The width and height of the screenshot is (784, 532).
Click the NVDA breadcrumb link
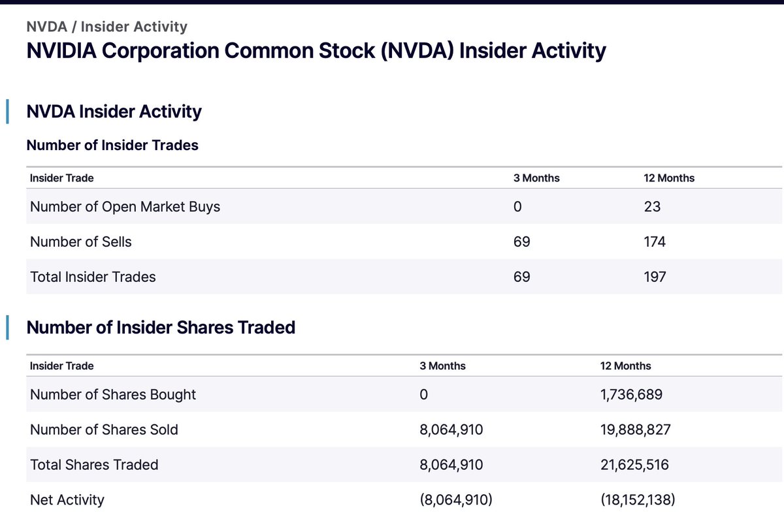(x=48, y=27)
